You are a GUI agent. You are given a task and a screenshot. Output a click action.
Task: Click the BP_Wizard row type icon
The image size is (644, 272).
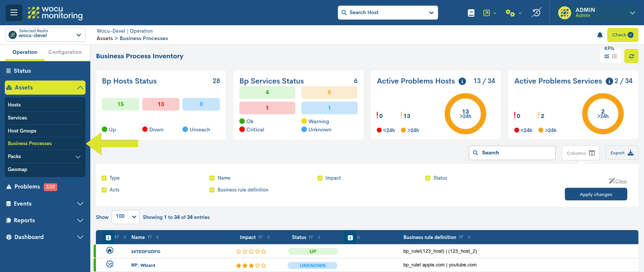pyautogui.click(x=110, y=264)
